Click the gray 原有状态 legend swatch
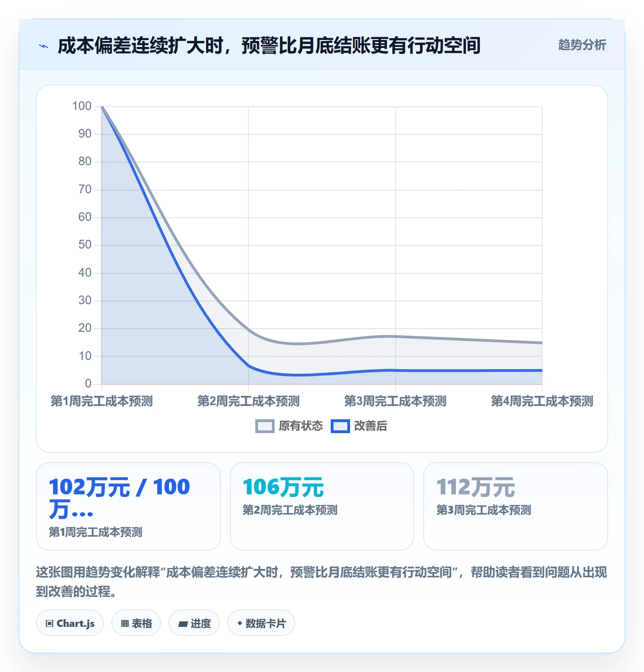The image size is (644, 672). click(265, 426)
